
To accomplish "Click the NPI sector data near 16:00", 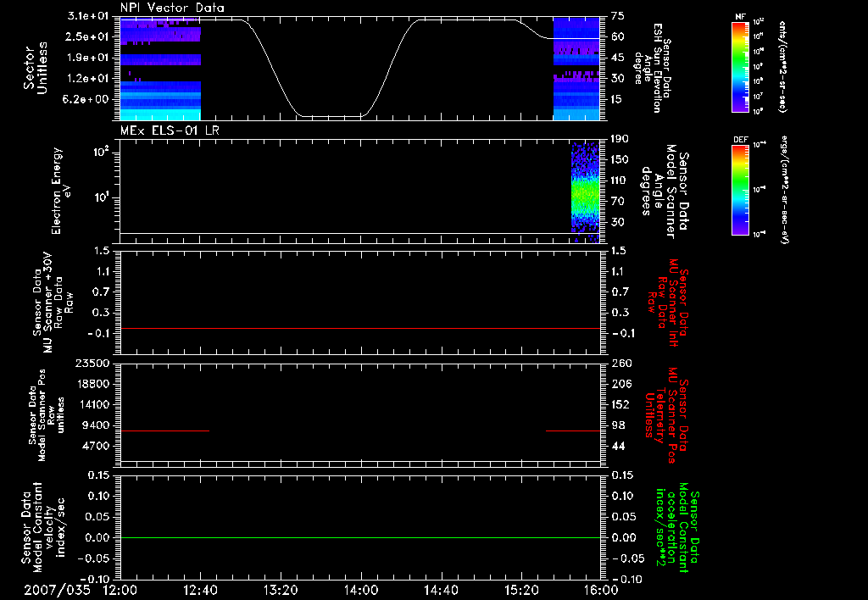I will click(576, 69).
